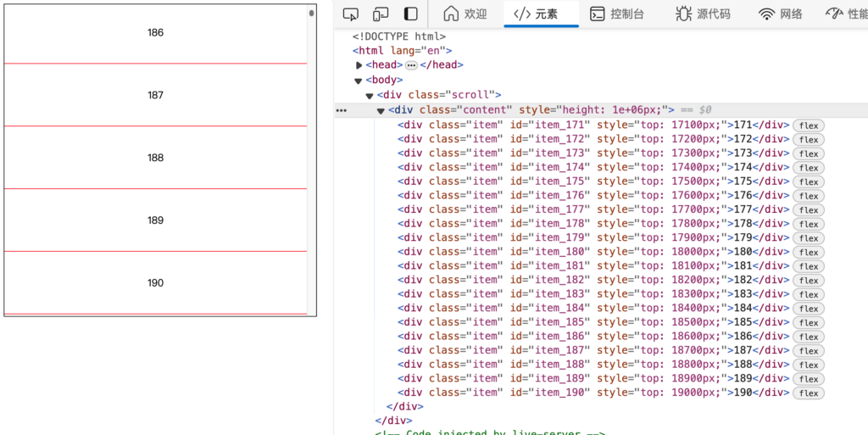The width and height of the screenshot is (868, 435).
Task: Open the 性能 tab
Action: coord(847,14)
